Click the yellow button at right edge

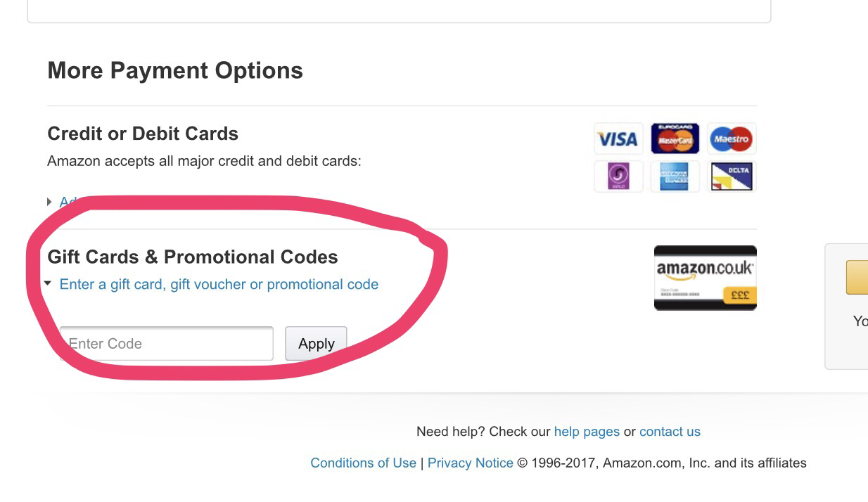point(857,277)
